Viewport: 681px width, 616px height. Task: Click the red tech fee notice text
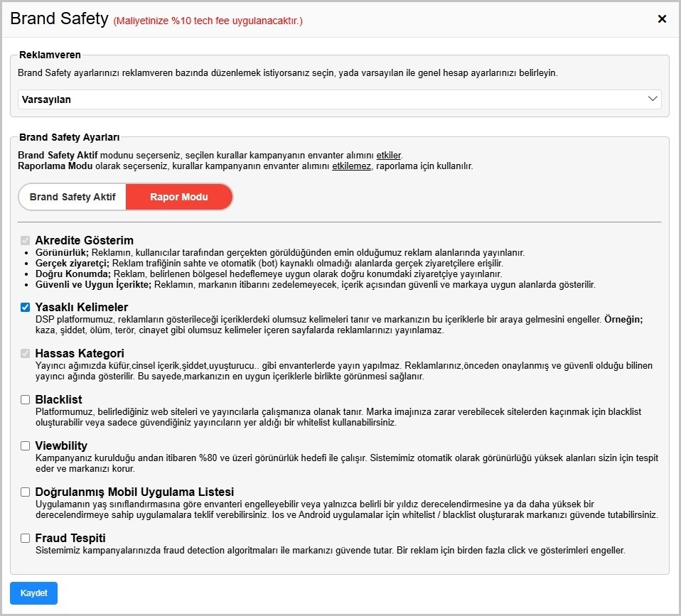click(208, 21)
